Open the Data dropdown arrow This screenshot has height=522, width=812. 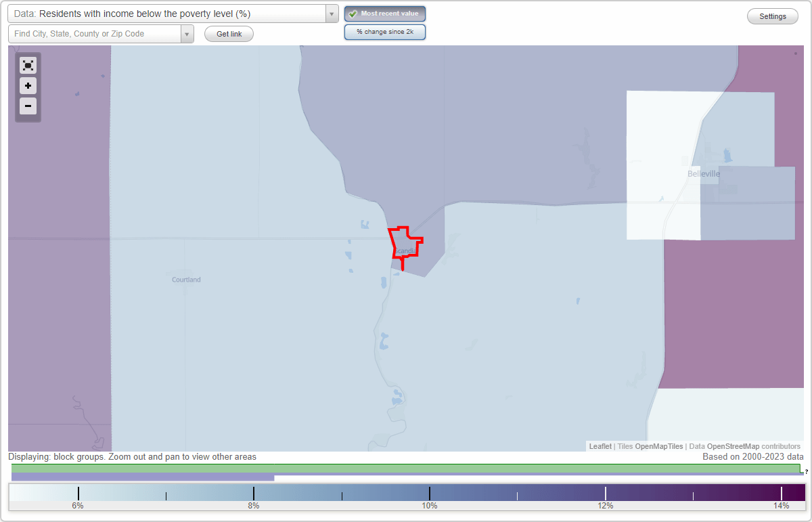click(x=330, y=14)
